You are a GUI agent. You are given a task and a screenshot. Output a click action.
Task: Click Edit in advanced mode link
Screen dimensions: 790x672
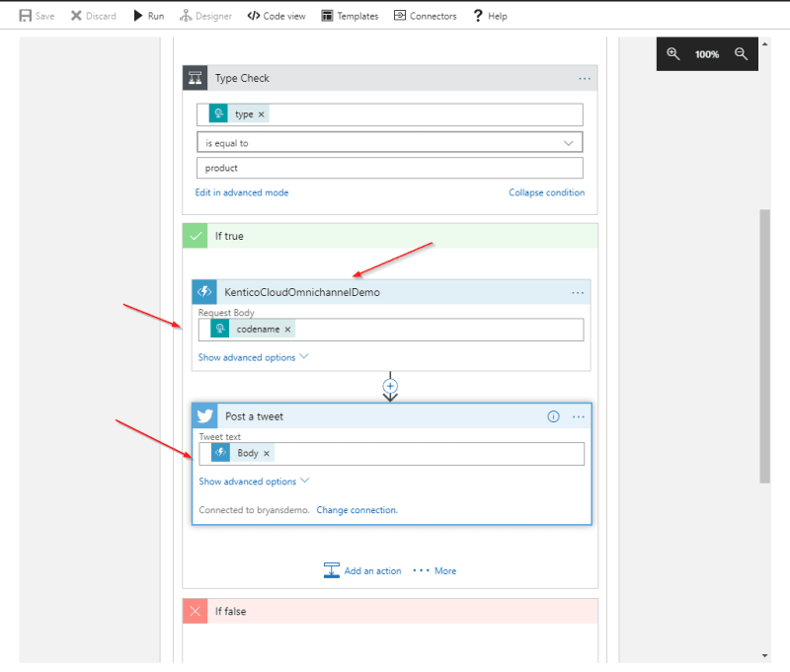click(242, 192)
